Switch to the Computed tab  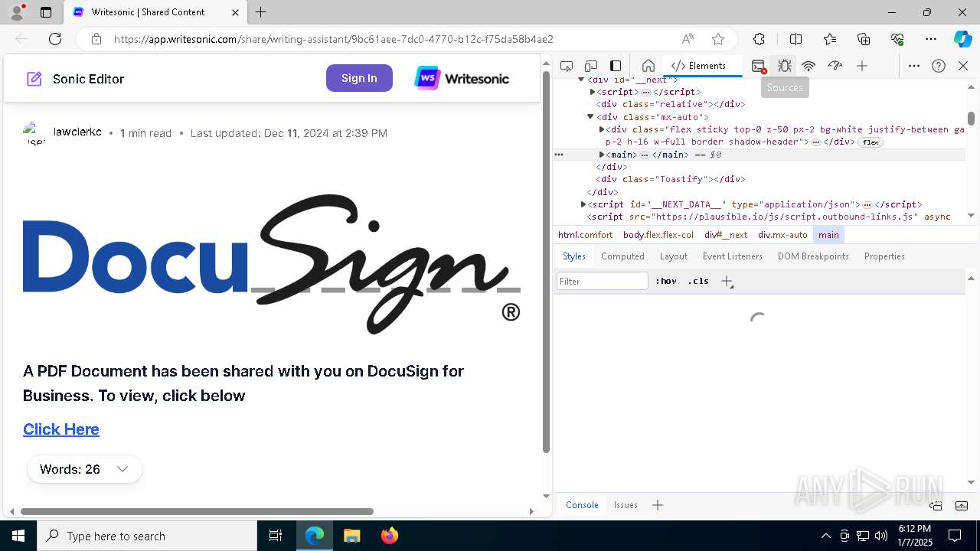(622, 256)
